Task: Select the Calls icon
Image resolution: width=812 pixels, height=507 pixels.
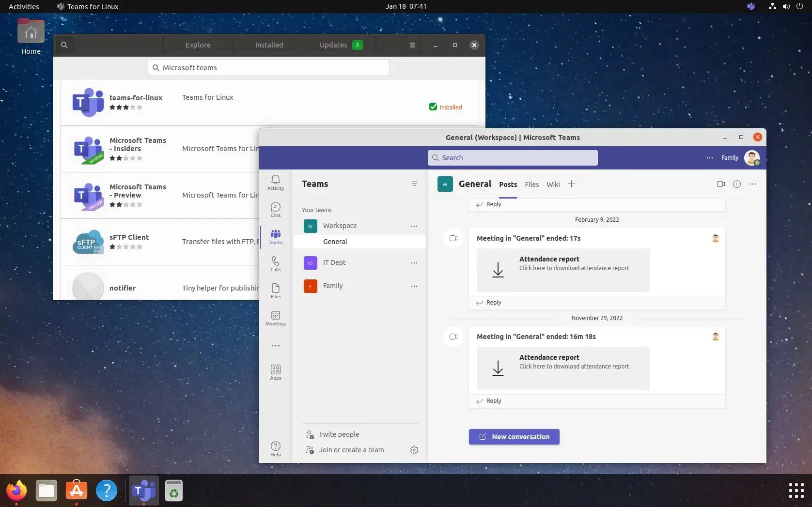Action: pos(275,263)
